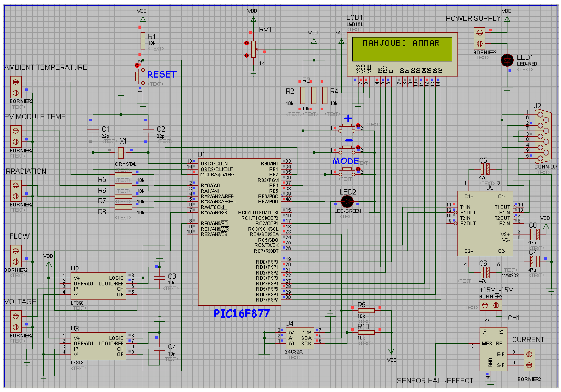Click the LED1 red LED symbol

point(507,60)
